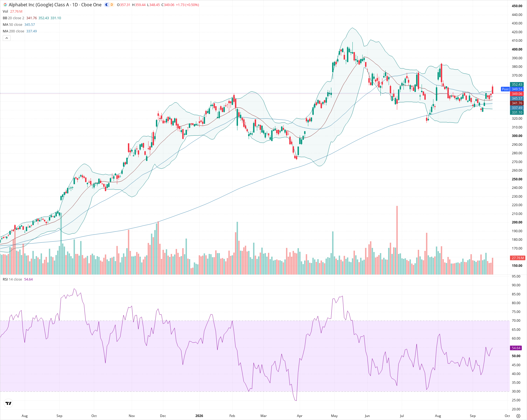Click the open value O357.31 in header

[x=124, y=5]
